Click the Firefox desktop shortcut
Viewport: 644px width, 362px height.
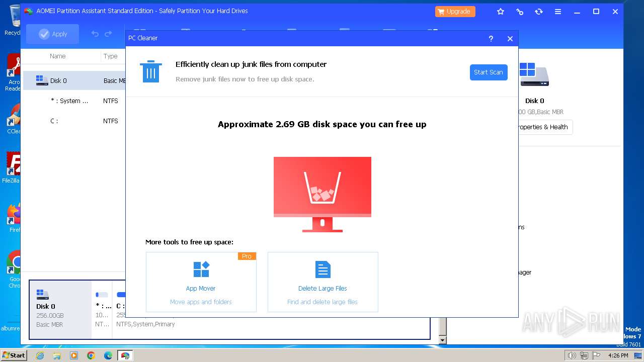pyautogui.click(x=14, y=218)
